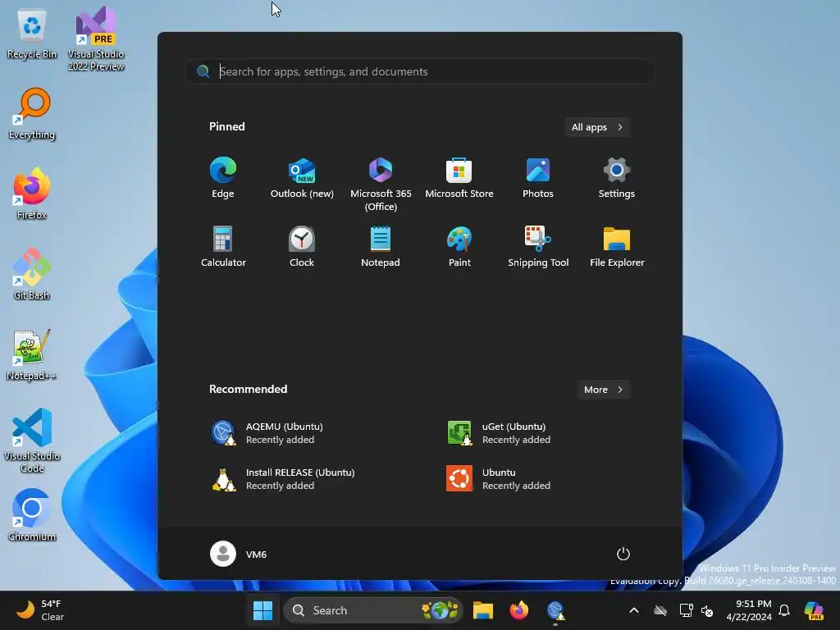Viewport: 840px width, 630px height.
Task: Open the Clock app
Action: 302,246
